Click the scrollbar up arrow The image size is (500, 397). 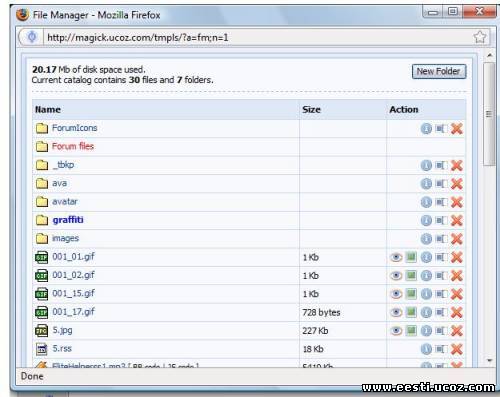(x=489, y=55)
